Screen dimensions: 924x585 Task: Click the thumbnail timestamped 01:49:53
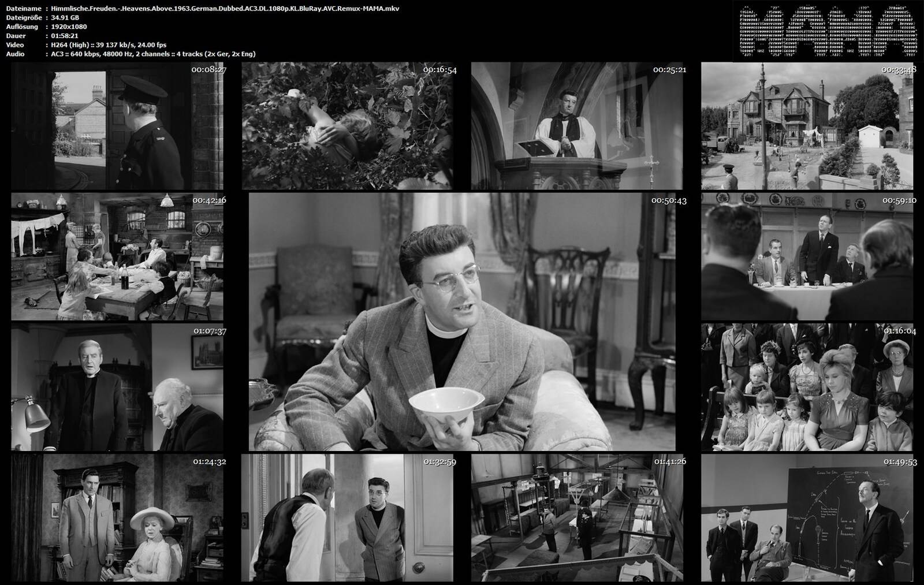click(x=807, y=517)
